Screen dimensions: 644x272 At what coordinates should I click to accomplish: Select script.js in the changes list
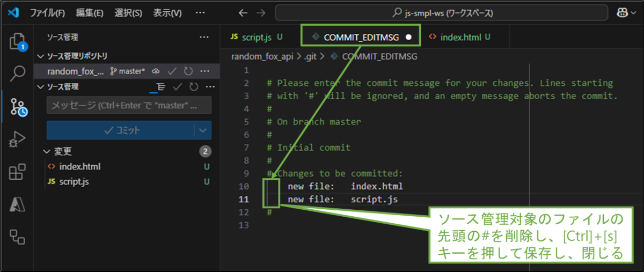[74, 182]
